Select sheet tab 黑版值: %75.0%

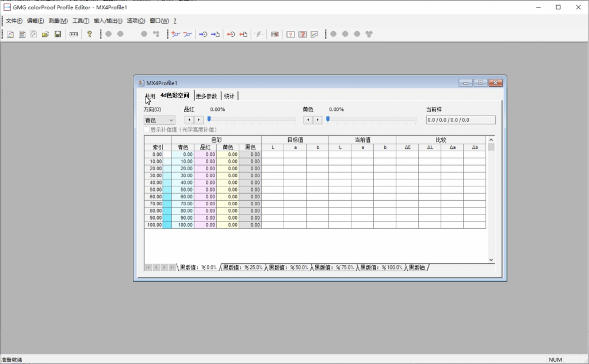[334, 267]
